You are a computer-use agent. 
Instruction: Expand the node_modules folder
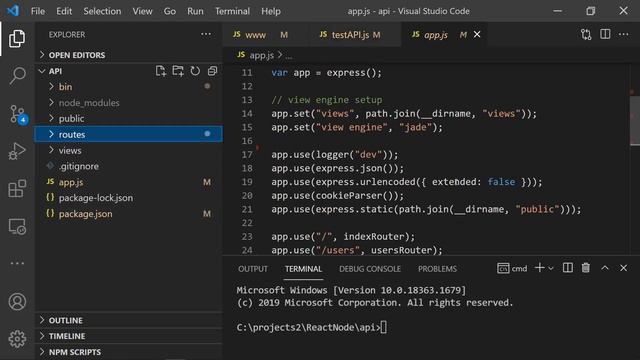(x=129, y=102)
